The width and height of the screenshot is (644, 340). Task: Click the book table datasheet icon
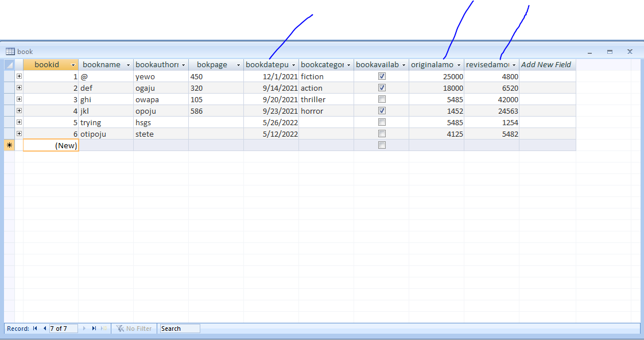[10, 51]
